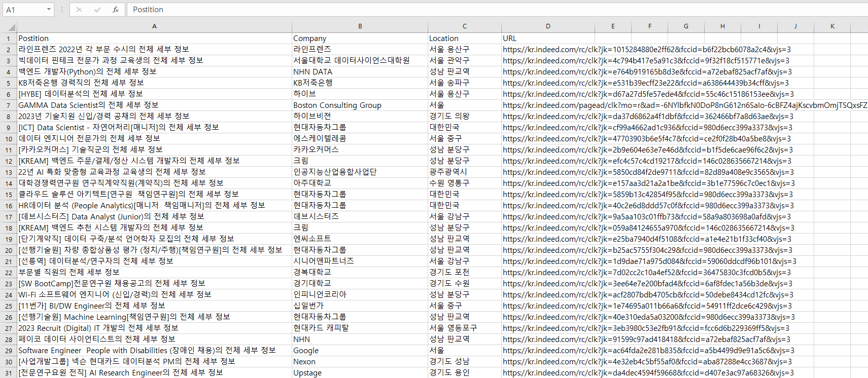Click 2023 Recruit (Digital) IT 개발 cell
This screenshot has height=378, width=868.
[154, 328]
